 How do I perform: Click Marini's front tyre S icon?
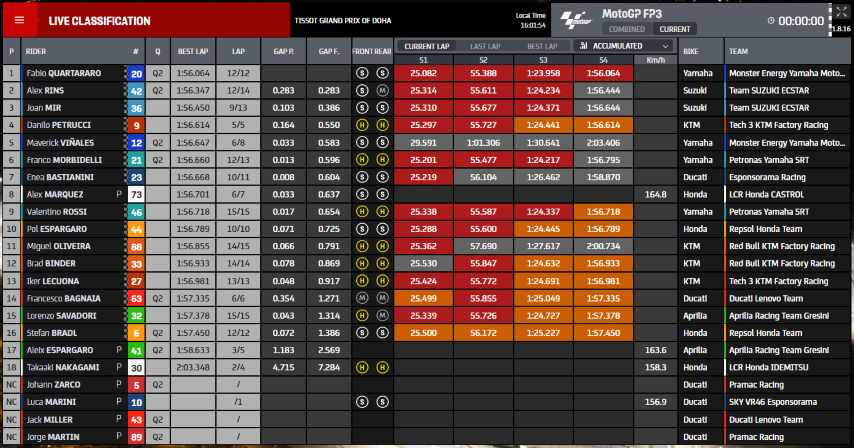click(362, 402)
